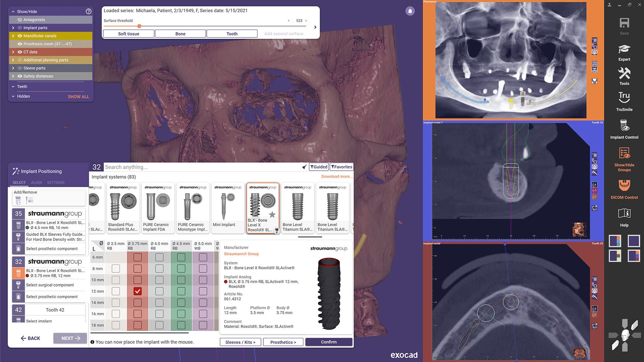Click tooth 35 sleeve component icon

(x=18, y=237)
